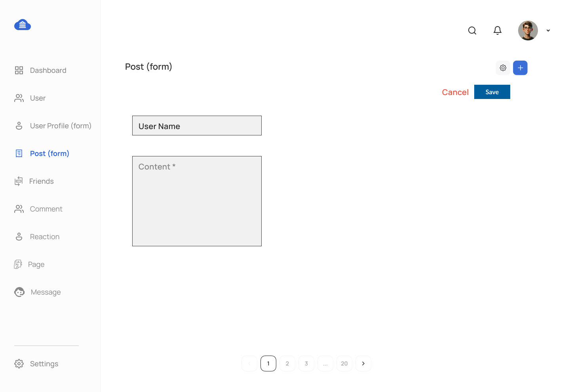Select Post (form) menu item
Viewport: 570px width, 392px height.
[x=49, y=154]
